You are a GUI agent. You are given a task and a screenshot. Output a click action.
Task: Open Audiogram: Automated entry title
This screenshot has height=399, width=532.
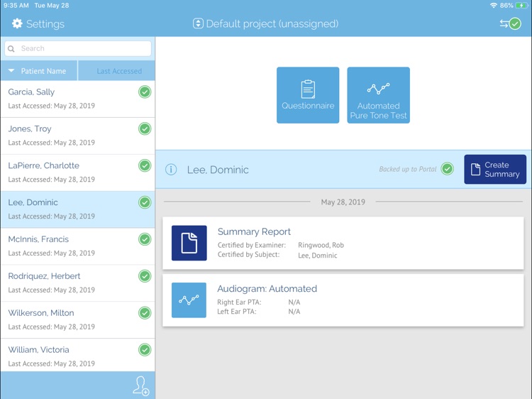pyautogui.click(x=267, y=289)
